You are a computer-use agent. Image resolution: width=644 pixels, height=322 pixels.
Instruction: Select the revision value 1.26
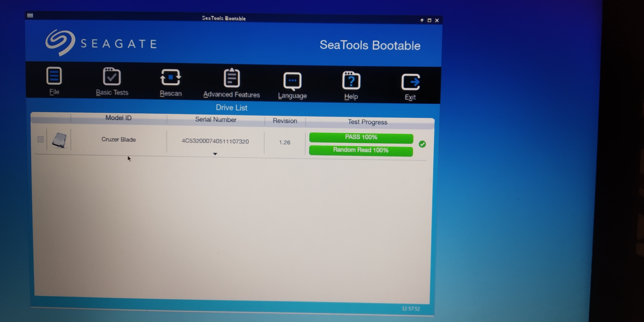coord(285,142)
